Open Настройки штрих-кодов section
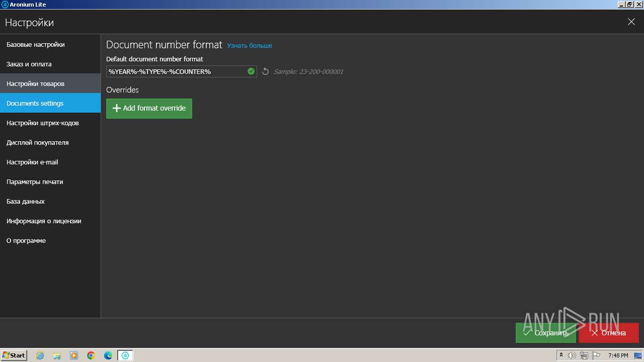 50,123
